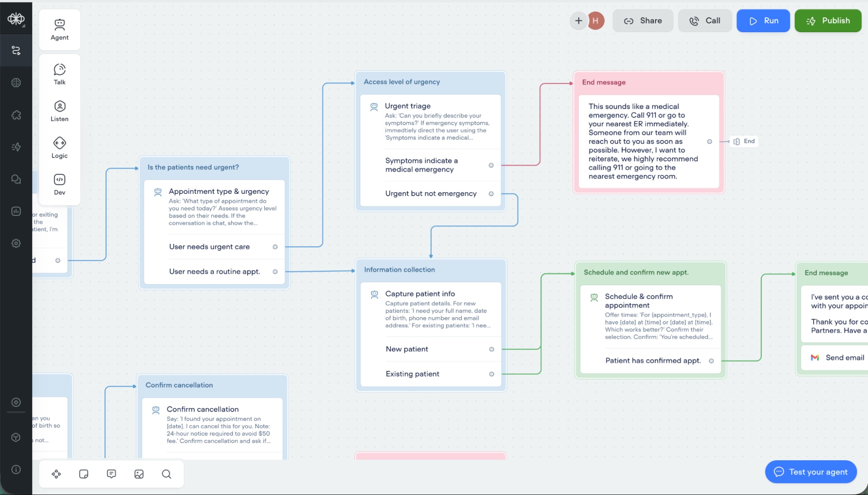Screen dimensions: 868x495
Task: Select the Logic node tool
Action: [x=59, y=148]
